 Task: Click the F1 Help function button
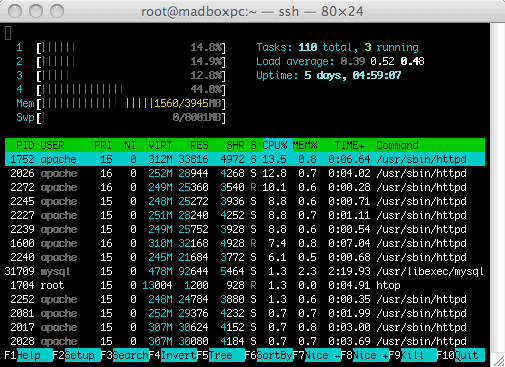click(x=28, y=355)
